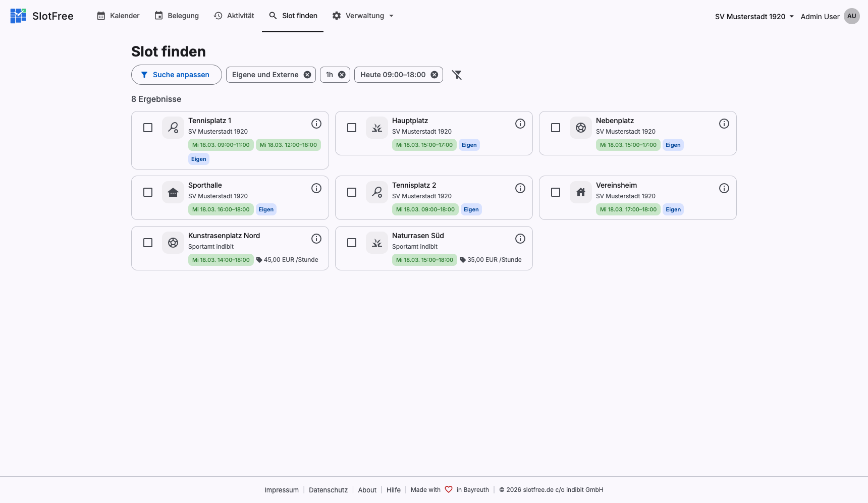Viewport: 868px width, 503px height.
Task: Open the Admin User avatar menu
Action: (x=852, y=16)
